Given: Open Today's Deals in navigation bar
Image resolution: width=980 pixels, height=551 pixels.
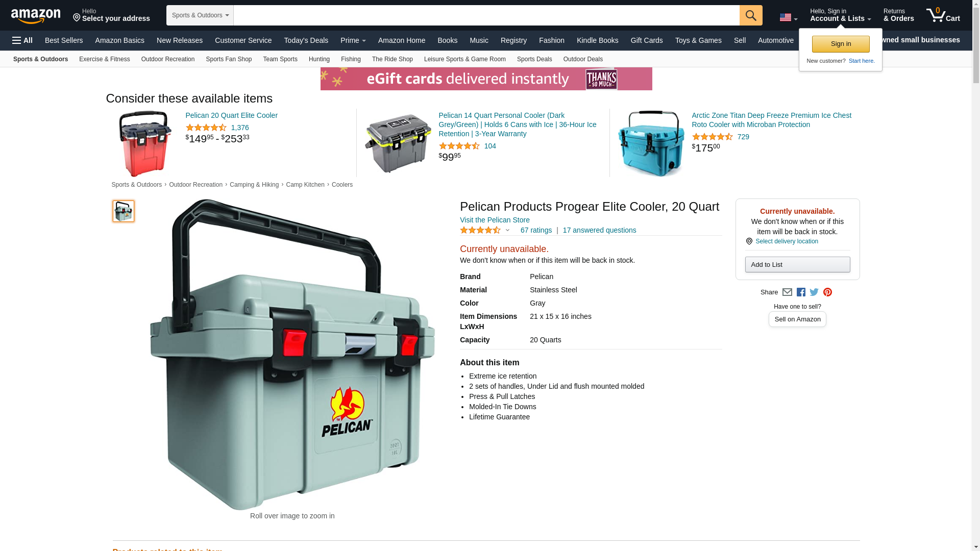Looking at the screenshot, I should (306, 40).
